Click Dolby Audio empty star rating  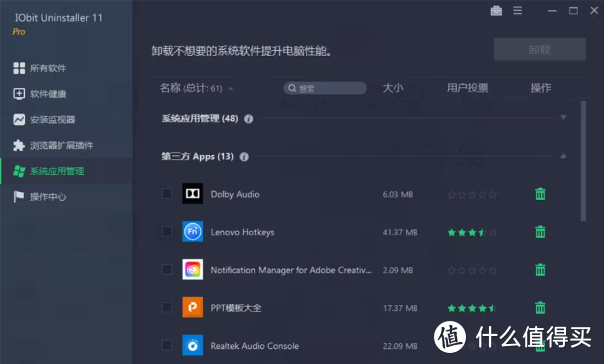click(472, 195)
